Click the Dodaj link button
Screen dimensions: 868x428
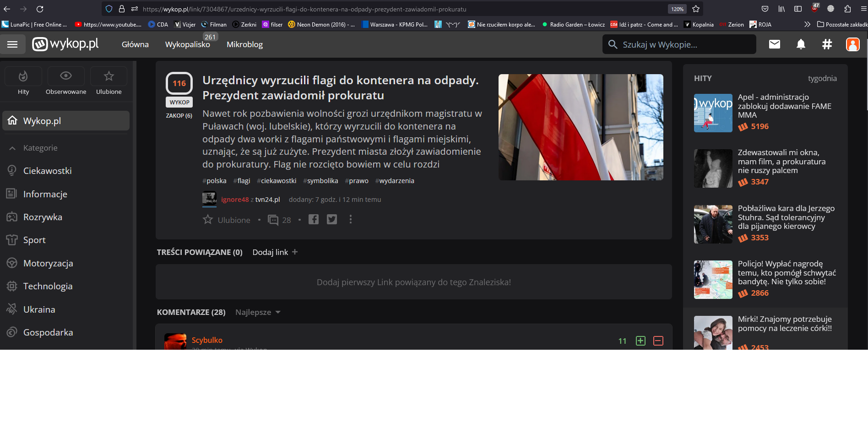[x=275, y=252]
